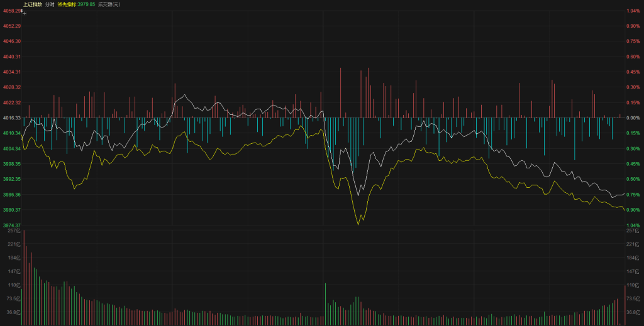This screenshot has height=326, width=644.
Task: Click the last red volume bar at close
Action: click(624, 305)
